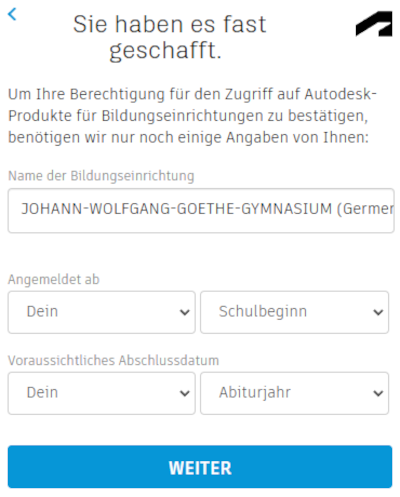
Task: Go back using the blue chevron icon
Action: pyautogui.click(x=12, y=14)
